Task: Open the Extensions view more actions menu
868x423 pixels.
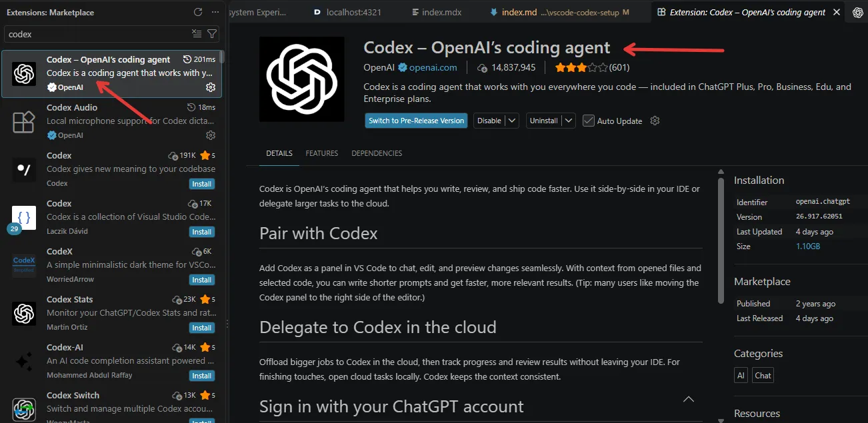Action: pyautogui.click(x=215, y=12)
